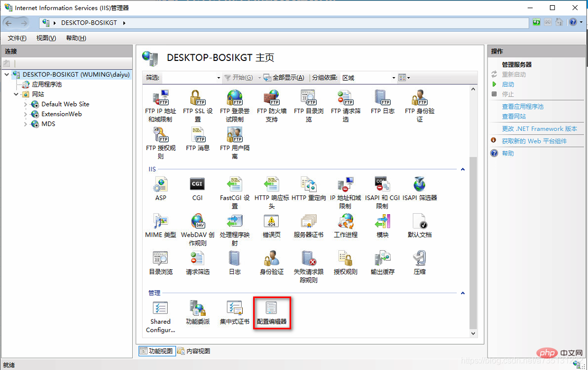Click the 查看应用程序池 link
Image resolution: width=588 pixels, height=370 pixels.
click(522, 107)
